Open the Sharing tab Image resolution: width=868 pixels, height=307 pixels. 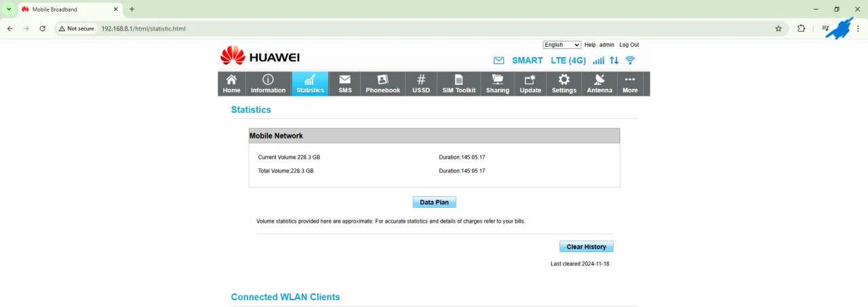pyautogui.click(x=498, y=84)
